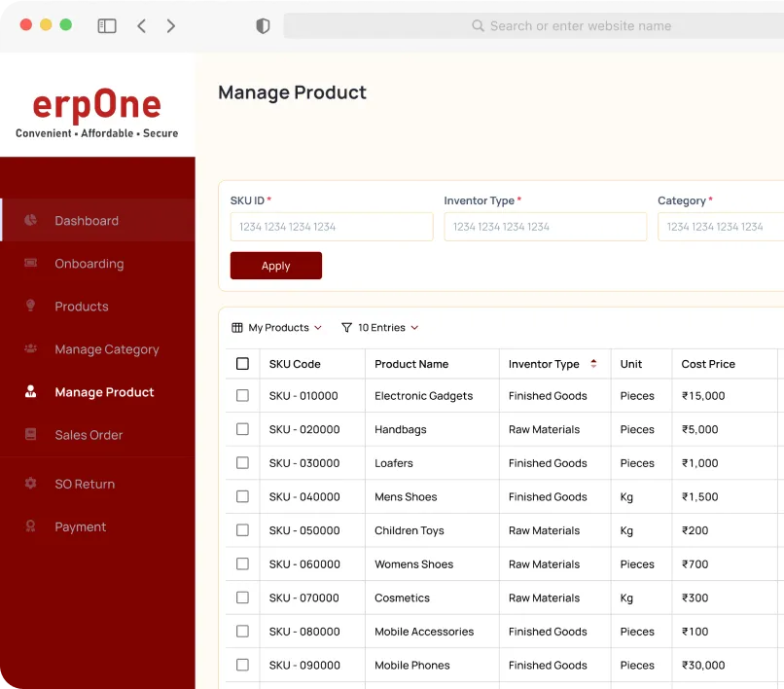This screenshot has width=784, height=689.
Task: Click the Onboarding sidebar icon
Action: [30, 263]
